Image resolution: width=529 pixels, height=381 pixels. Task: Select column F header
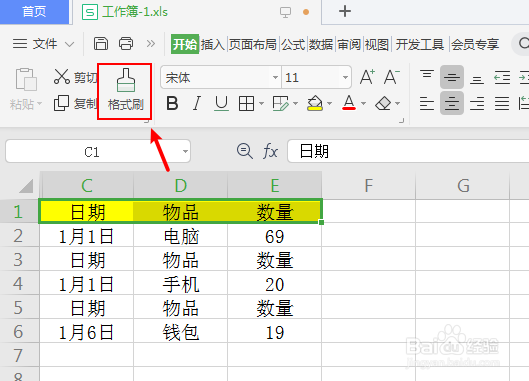pos(369,185)
